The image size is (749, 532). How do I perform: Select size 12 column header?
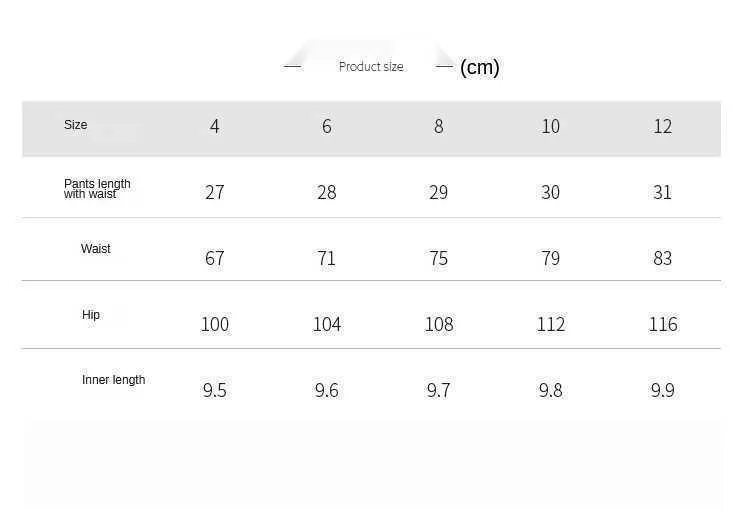[663, 127]
